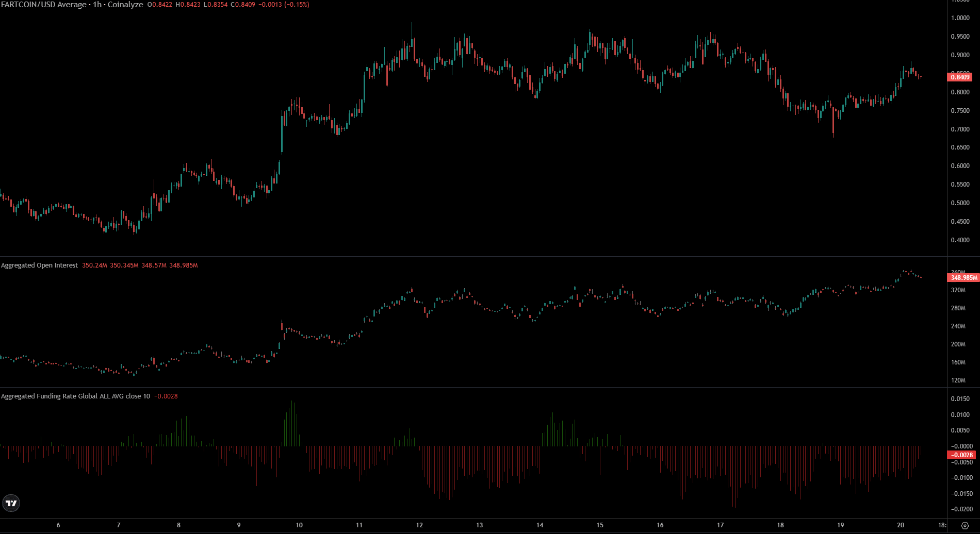This screenshot has height=534, width=980.
Task: Click the 0.5500 price axis label
Action: click(x=960, y=185)
